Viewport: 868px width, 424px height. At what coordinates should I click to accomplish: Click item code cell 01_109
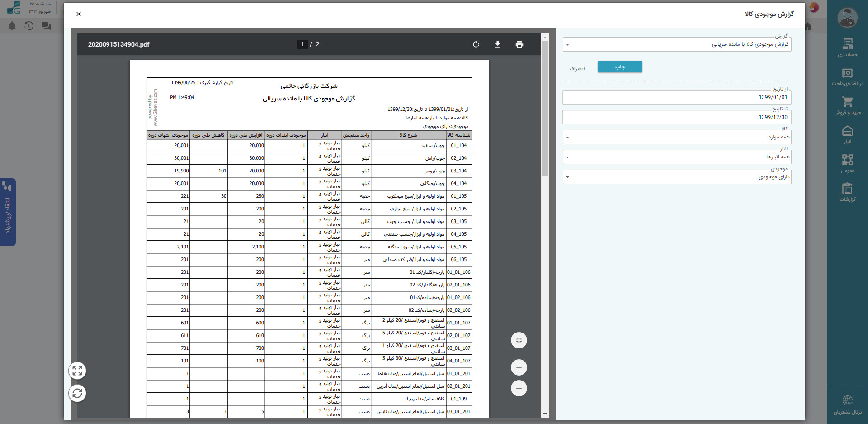(459, 399)
